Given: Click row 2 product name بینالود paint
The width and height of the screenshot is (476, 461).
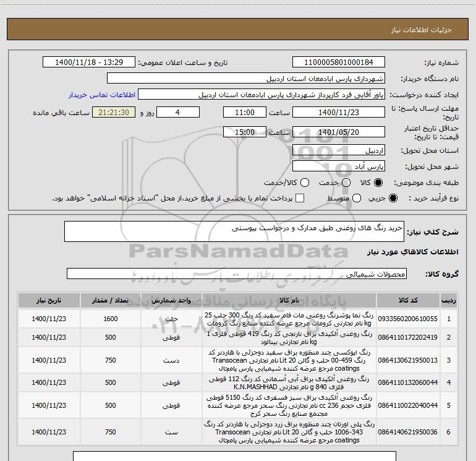Looking at the screenshot, I should [289, 338].
